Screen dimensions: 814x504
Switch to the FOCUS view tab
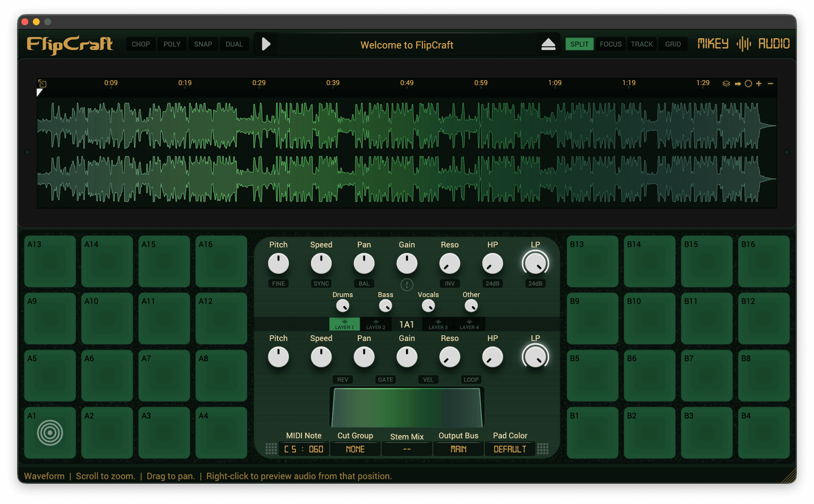pos(610,44)
